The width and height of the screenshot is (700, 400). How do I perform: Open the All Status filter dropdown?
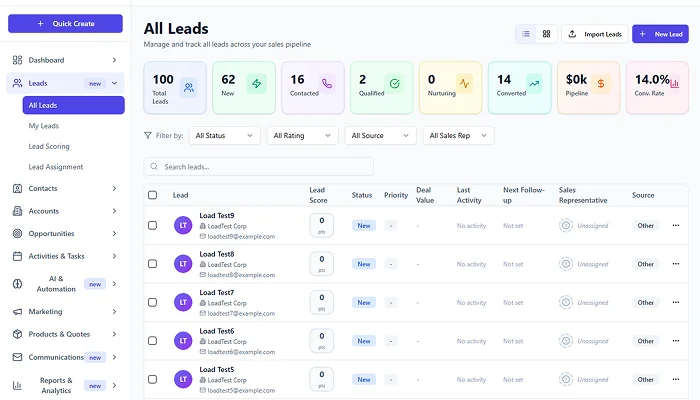point(225,135)
